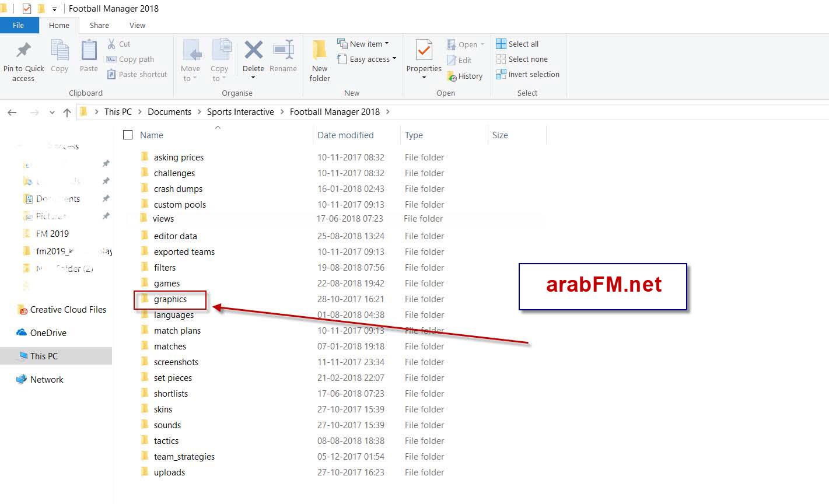Switch to the View ribbon tab
The height and width of the screenshot is (504, 829).
pyautogui.click(x=137, y=26)
